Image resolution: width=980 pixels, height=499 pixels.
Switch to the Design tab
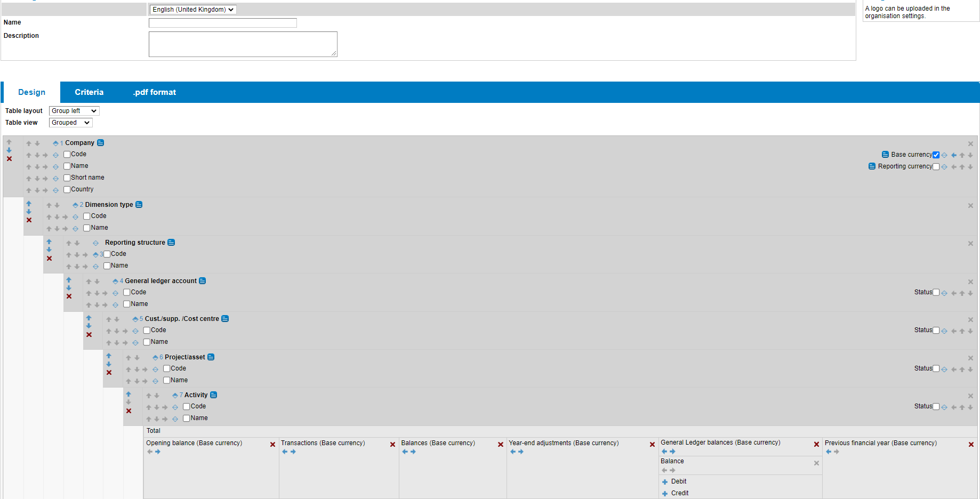31,92
